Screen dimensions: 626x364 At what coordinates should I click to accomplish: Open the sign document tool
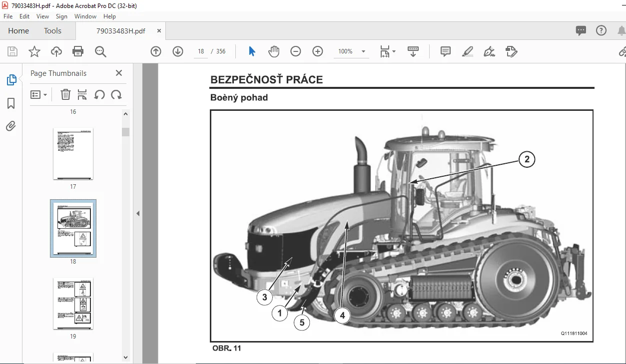[490, 51]
